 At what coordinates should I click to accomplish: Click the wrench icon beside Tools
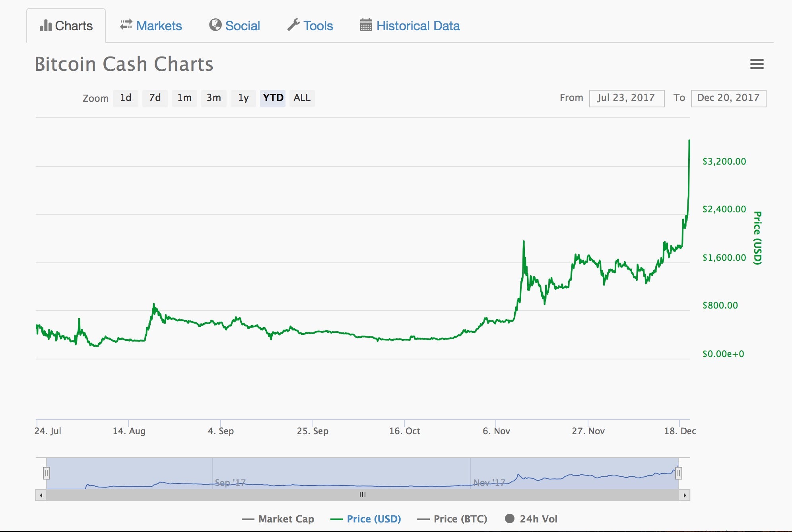pos(293,25)
